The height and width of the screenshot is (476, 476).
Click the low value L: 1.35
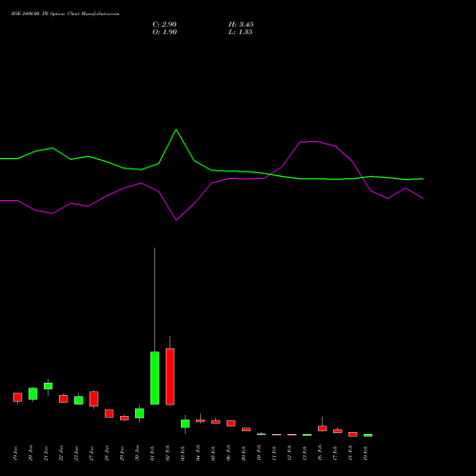pyautogui.click(x=241, y=32)
